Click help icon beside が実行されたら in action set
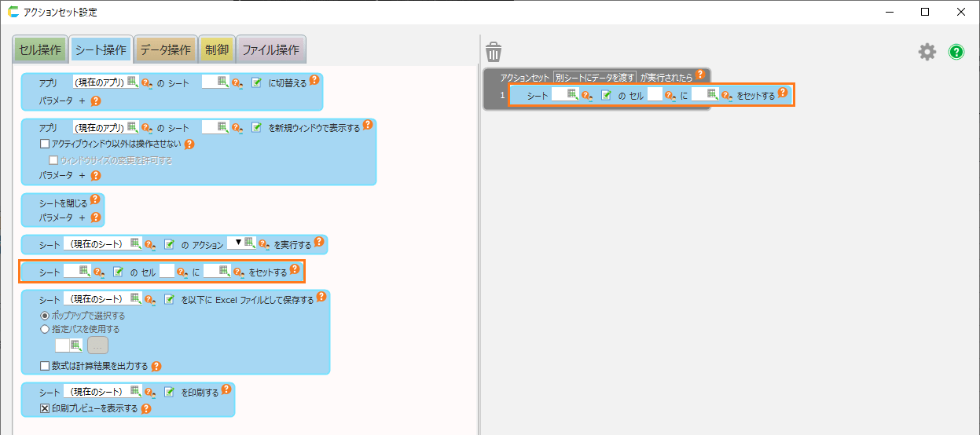 pyautogui.click(x=700, y=75)
